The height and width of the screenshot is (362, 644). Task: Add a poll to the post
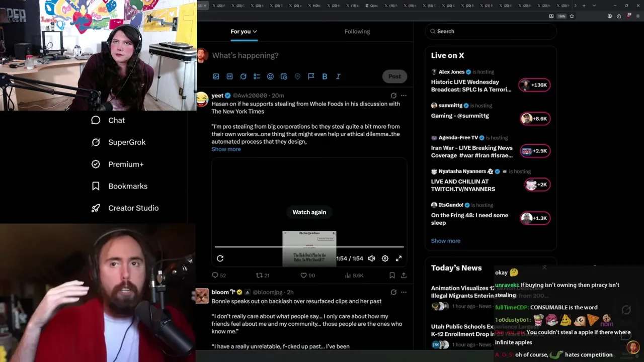click(x=257, y=76)
